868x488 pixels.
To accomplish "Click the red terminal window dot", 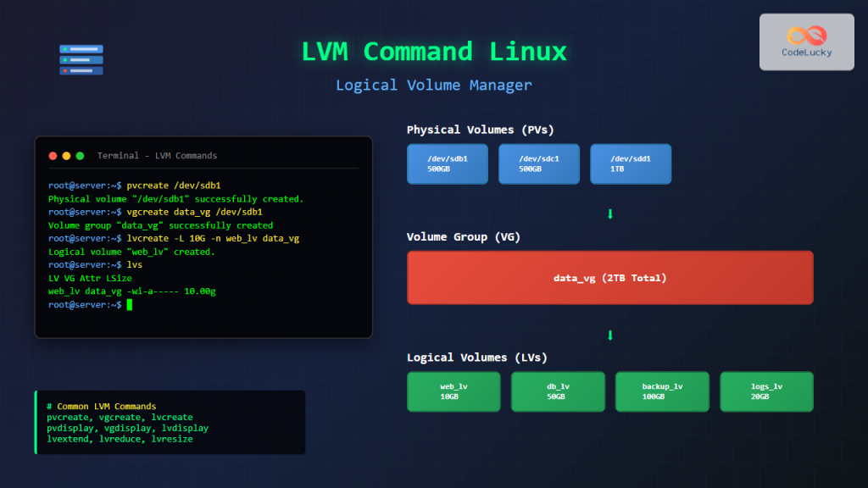I will [x=51, y=156].
